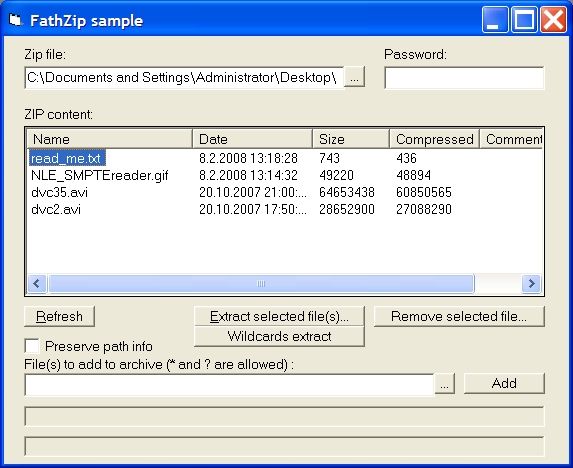
Task: Click left arrow of horizontal scrollbar
Action: click(37, 283)
